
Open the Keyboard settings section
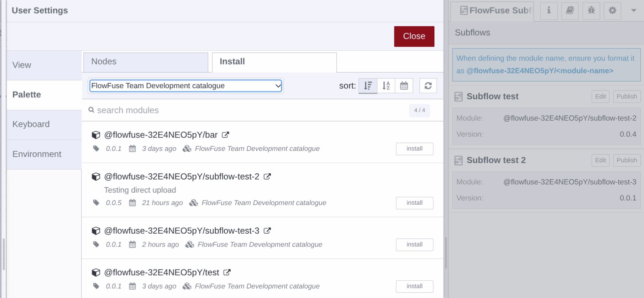coord(44,124)
